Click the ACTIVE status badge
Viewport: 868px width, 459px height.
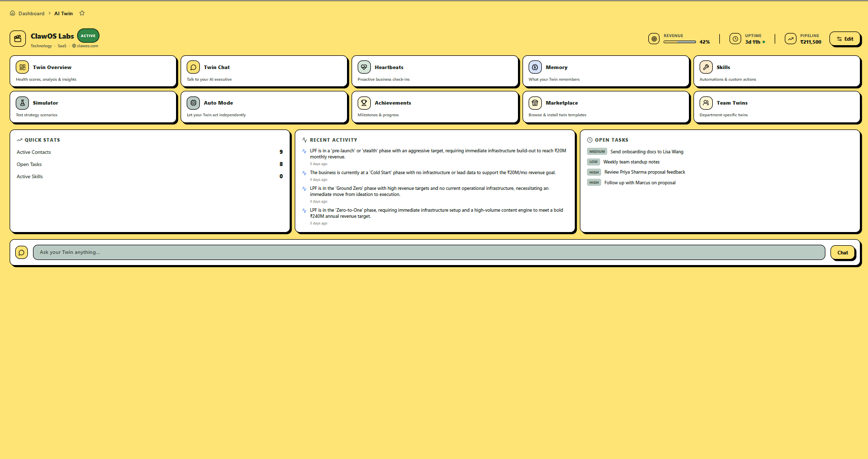click(88, 36)
